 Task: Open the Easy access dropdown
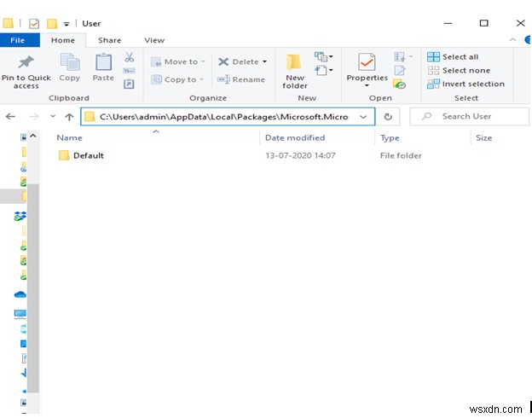coord(324,70)
